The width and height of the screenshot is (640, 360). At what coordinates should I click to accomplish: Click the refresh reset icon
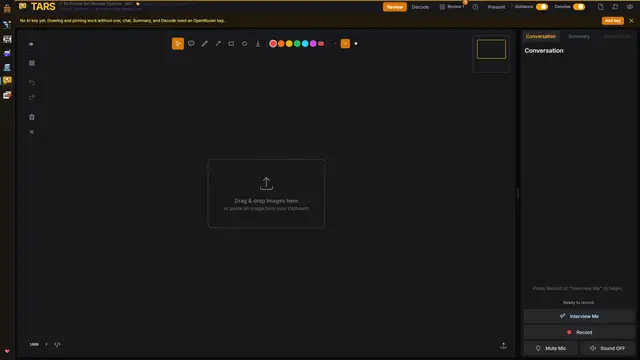(x=615, y=7)
